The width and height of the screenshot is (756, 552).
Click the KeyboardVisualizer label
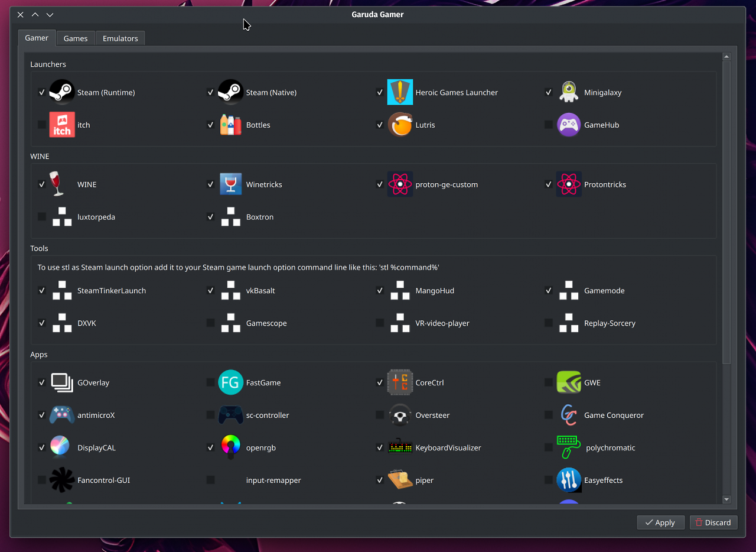(448, 447)
